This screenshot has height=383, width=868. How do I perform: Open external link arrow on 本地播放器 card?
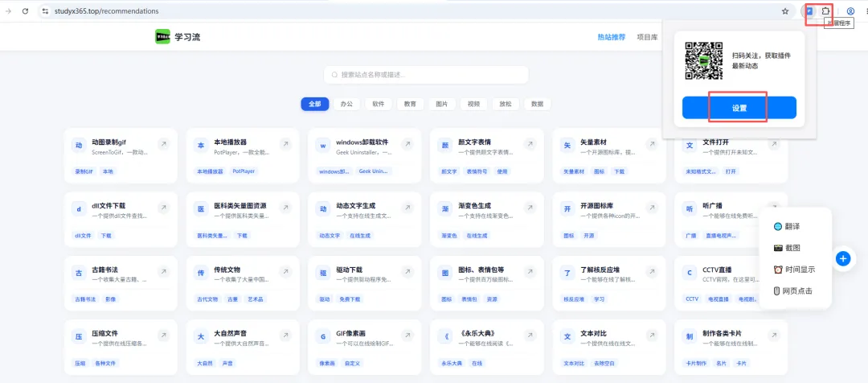click(x=285, y=144)
